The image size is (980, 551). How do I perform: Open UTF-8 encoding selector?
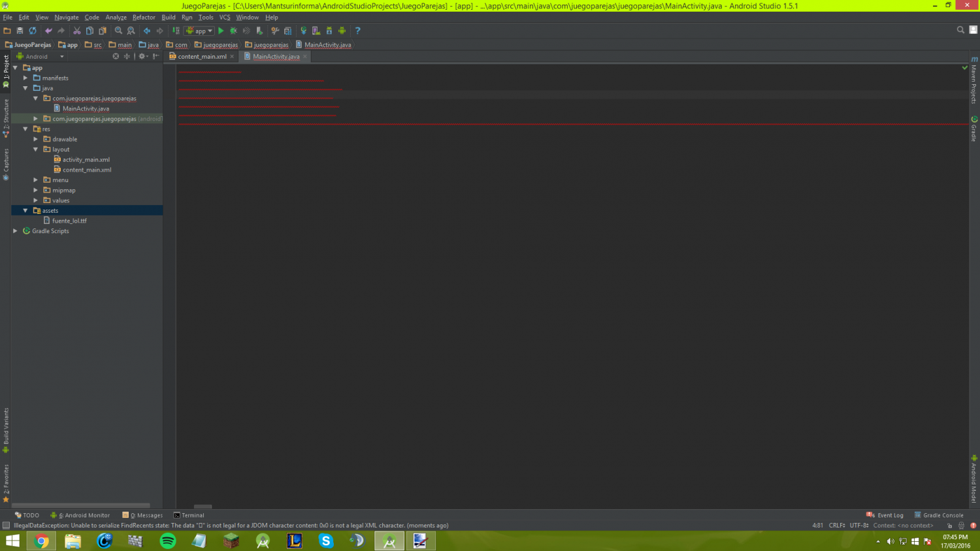859,525
